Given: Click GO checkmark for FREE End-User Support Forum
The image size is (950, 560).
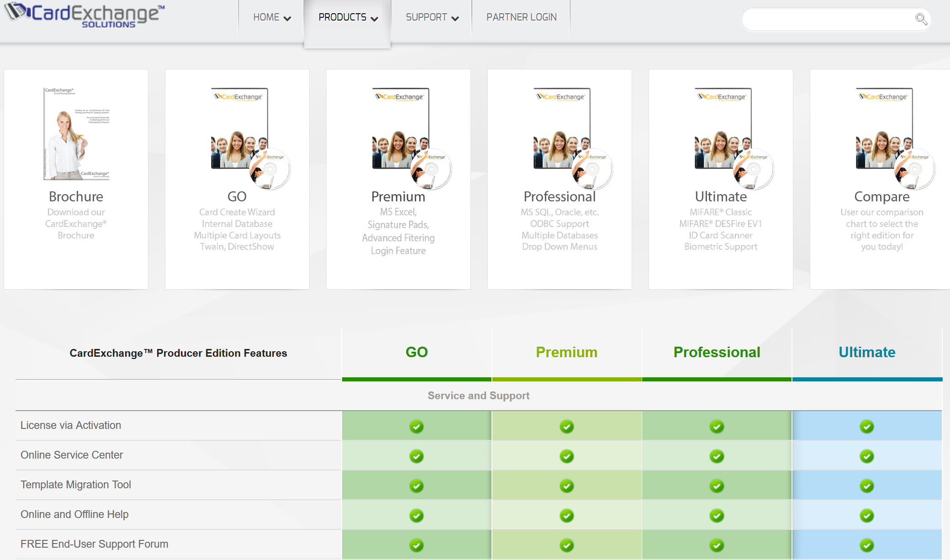Looking at the screenshot, I should pyautogui.click(x=417, y=545).
